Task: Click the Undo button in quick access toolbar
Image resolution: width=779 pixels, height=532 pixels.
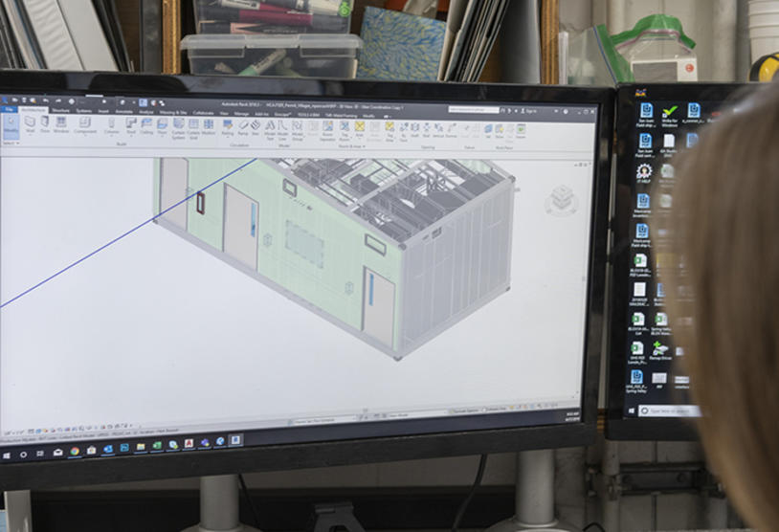Action: (46, 100)
